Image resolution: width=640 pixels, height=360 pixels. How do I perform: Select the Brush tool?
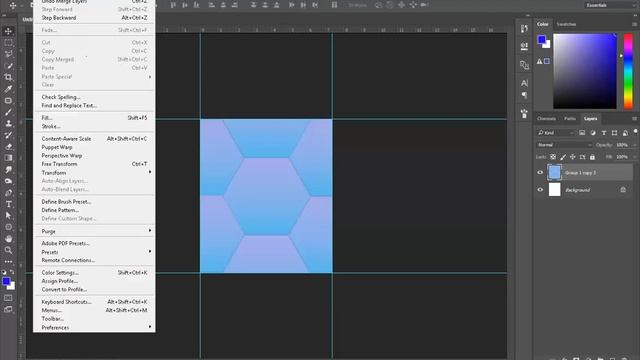click(x=8, y=112)
